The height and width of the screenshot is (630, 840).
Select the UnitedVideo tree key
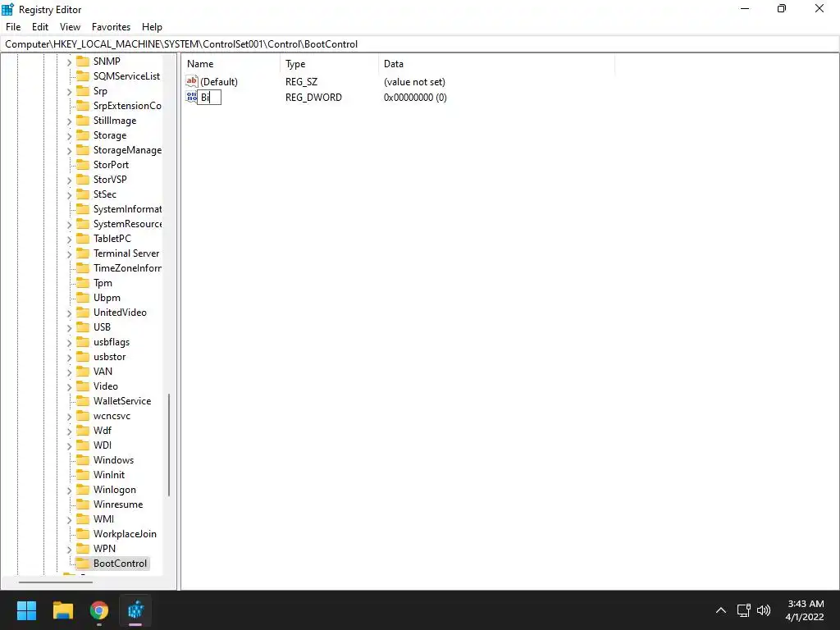pyautogui.click(x=120, y=313)
